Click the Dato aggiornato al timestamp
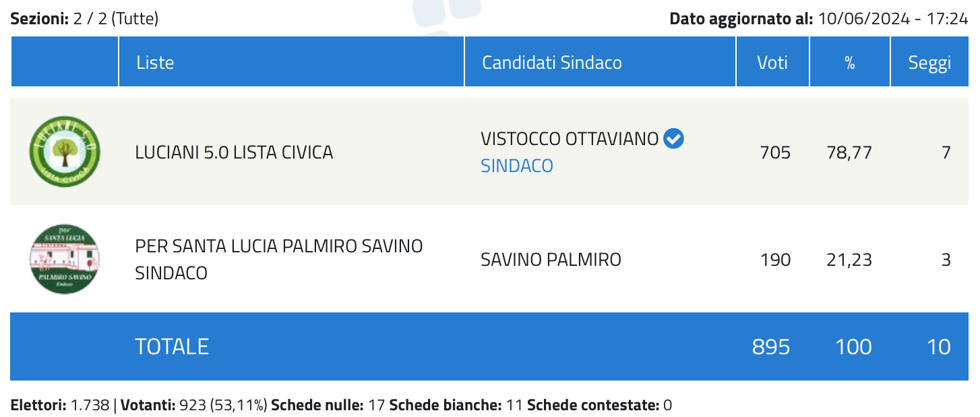 (x=818, y=18)
